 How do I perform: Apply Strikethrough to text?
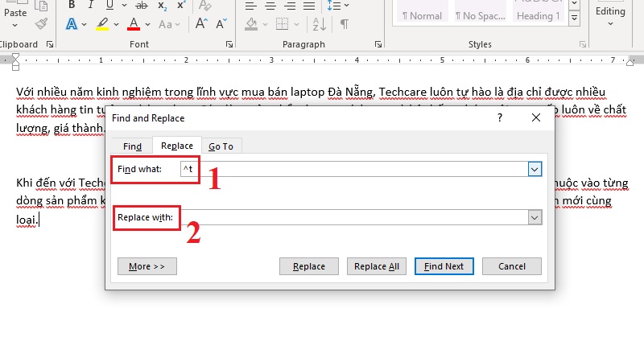click(x=142, y=5)
